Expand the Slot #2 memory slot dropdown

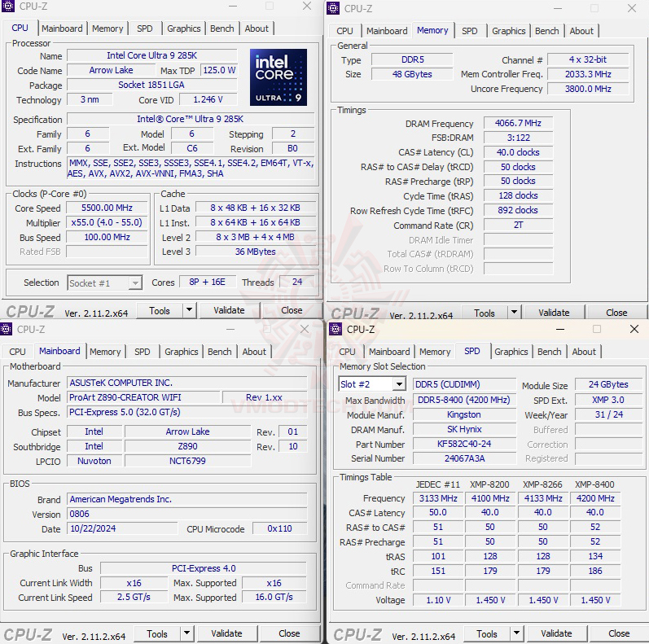(399, 384)
